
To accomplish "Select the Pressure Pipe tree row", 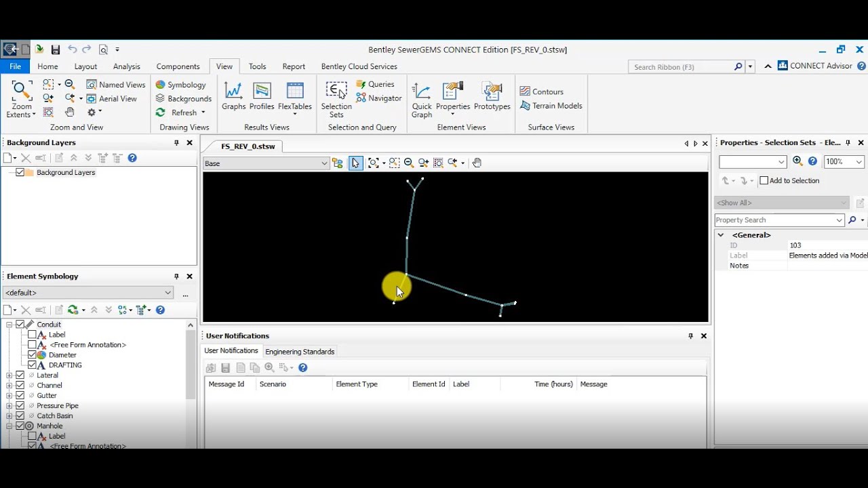I will (58, 406).
